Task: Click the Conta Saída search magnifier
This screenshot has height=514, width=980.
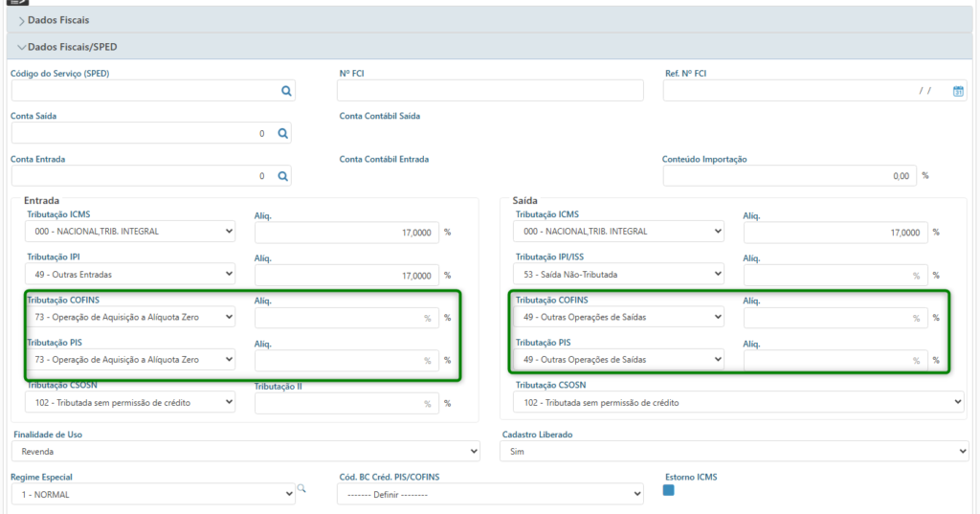Action: click(282, 134)
